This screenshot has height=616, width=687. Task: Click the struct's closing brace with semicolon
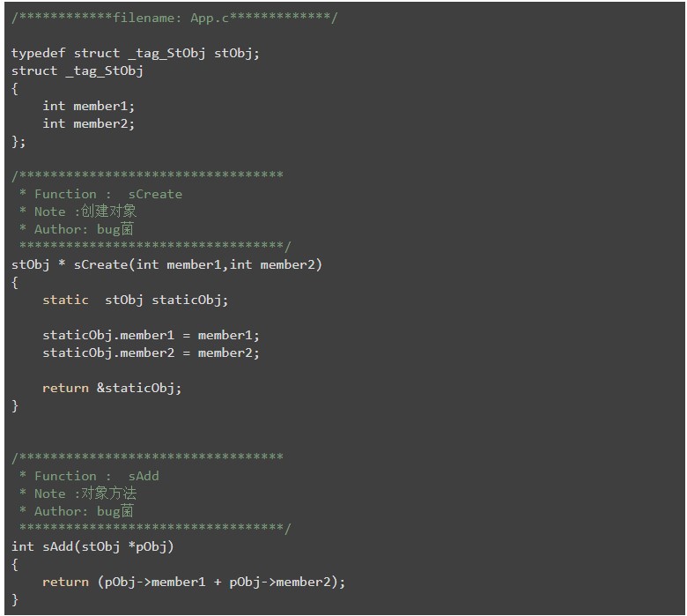18,141
